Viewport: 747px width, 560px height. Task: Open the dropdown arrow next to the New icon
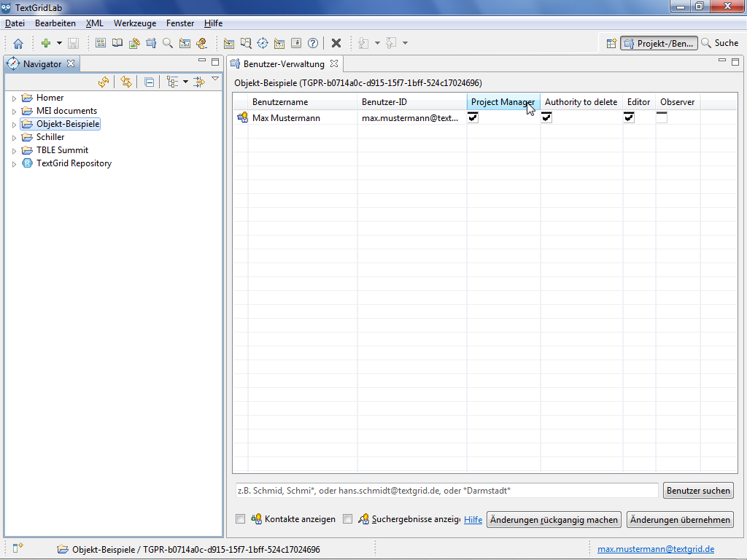[x=59, y=44]
